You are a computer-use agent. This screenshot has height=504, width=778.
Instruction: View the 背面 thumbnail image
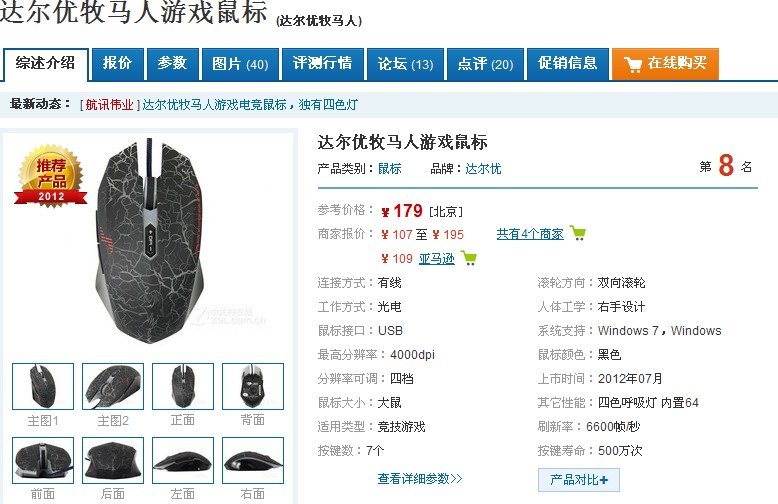[x=253, y=386]
